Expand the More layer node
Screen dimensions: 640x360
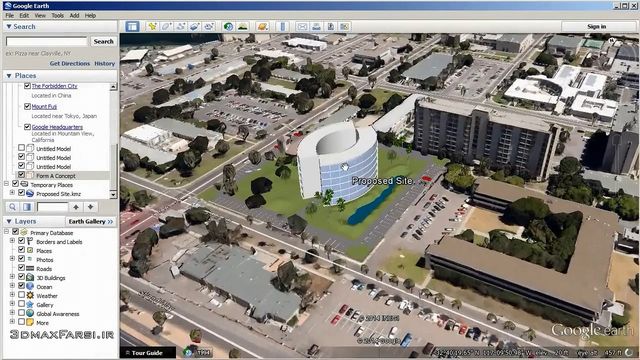coord(12,322)
